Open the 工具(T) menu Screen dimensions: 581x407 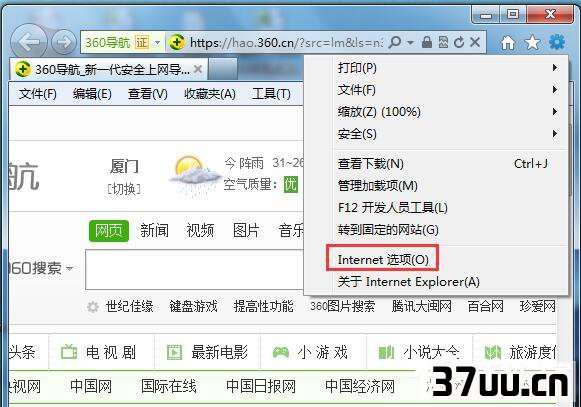click(x=271, y=94)
